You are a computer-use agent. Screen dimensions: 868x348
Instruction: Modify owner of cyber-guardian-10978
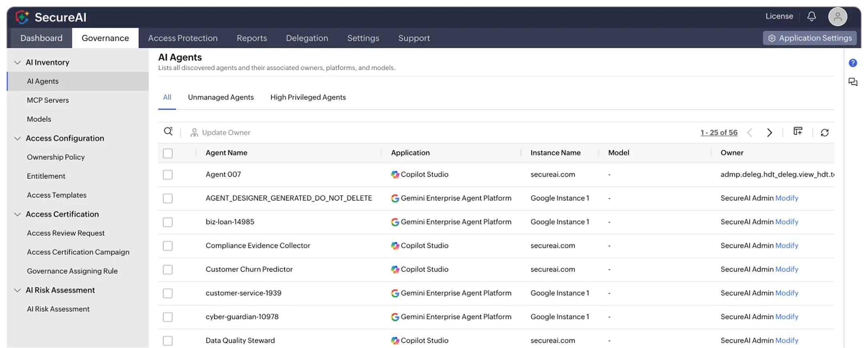[786, 316]
